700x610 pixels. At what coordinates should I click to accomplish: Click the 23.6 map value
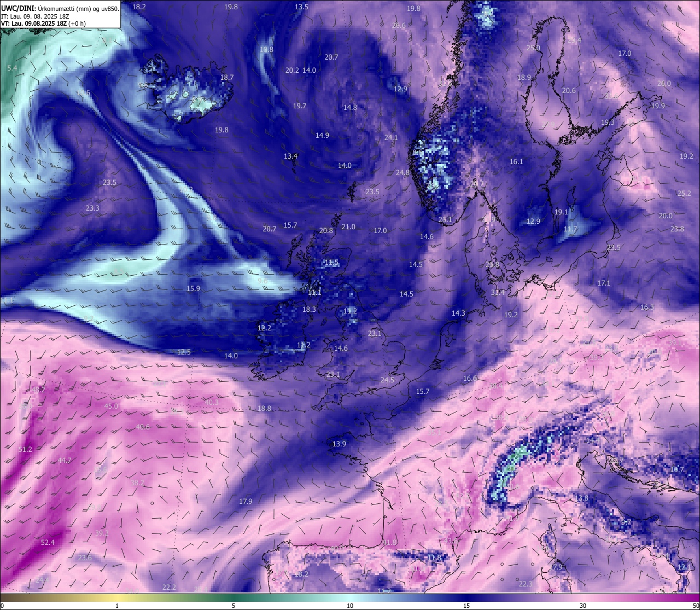tap(85, 557)
